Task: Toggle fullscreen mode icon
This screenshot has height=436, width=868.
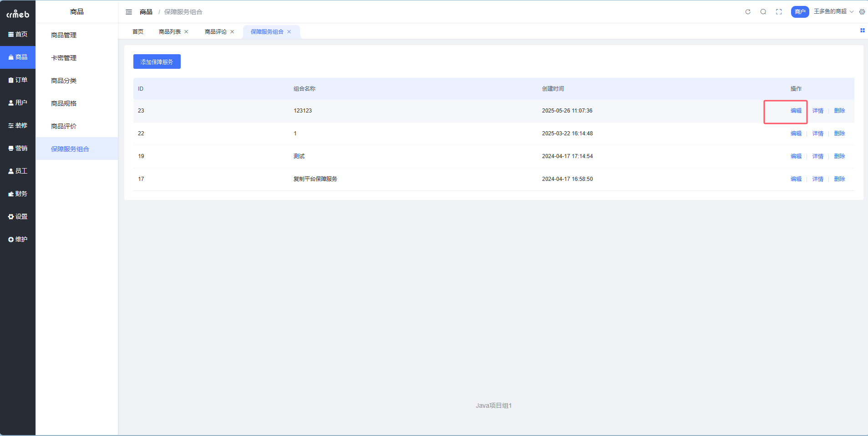Action: point(779,12)
